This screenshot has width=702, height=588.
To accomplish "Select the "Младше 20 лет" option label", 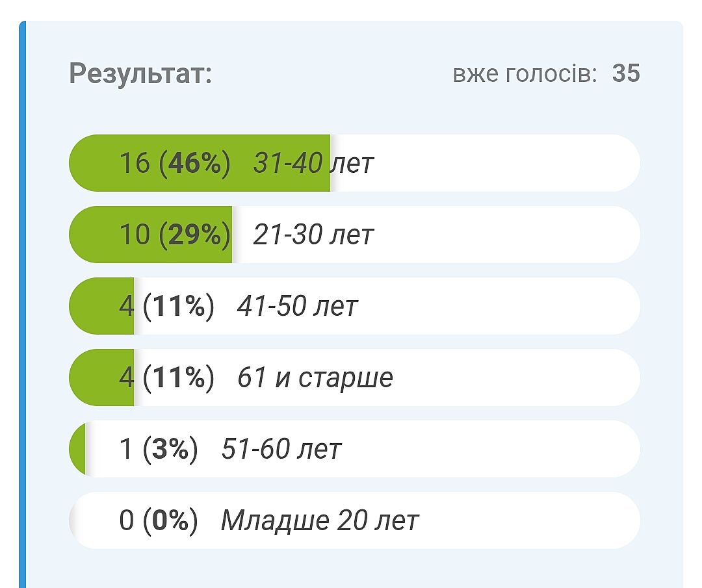I will pyautogui.click(x=320, y=520).
